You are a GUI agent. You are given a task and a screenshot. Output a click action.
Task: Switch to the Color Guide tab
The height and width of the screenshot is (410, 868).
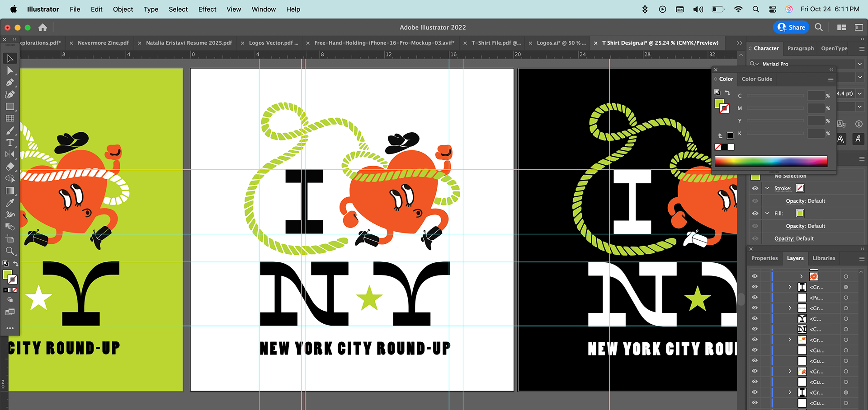(757, 79)
